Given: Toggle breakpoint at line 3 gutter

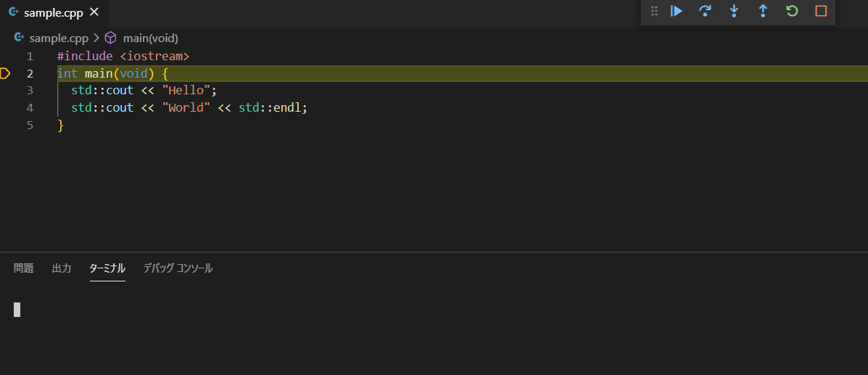Looking at the screenshot, I should (6, 90).
